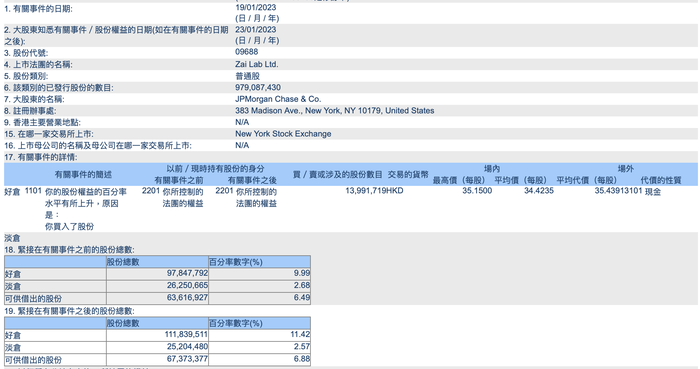Select share class value 普通股
Image resolution: width=700 pixels, height=369 pixels.
pos(247,76)
